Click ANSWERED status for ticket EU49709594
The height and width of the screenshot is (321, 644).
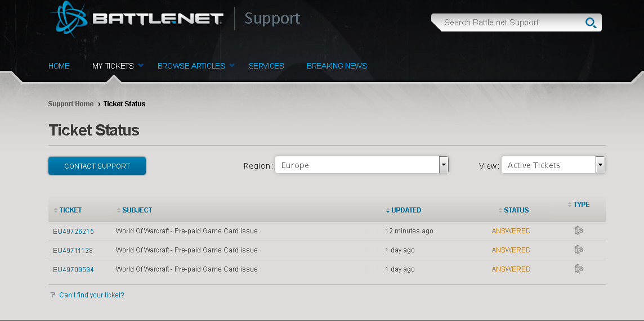(x=511, y=269)
